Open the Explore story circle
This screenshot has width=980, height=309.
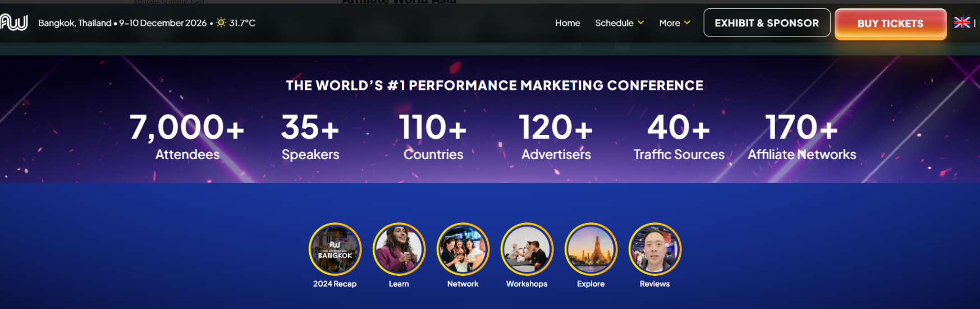coord(591,249)
